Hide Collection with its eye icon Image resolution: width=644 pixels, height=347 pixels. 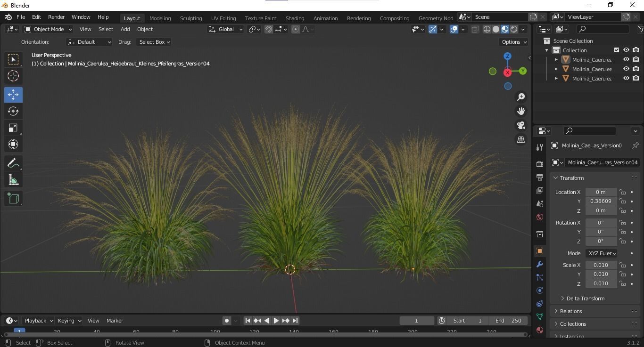pyautogui.click(x=626, y=50)
